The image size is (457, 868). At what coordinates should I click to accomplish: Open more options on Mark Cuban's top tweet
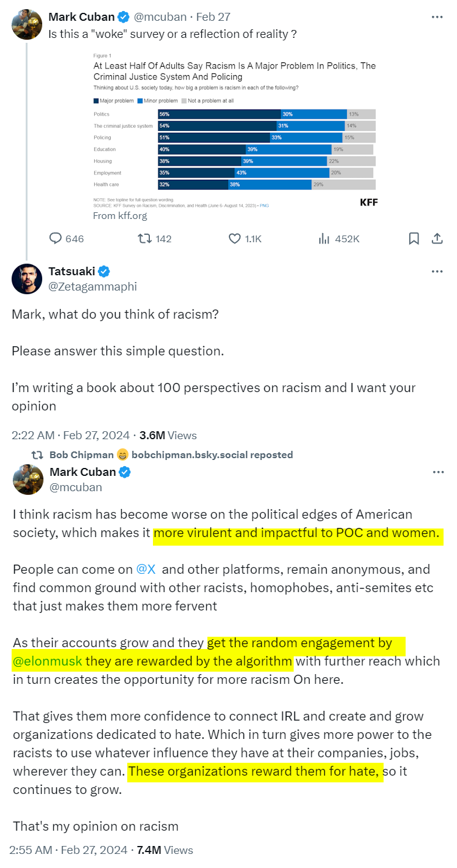(x=437, y=17)
